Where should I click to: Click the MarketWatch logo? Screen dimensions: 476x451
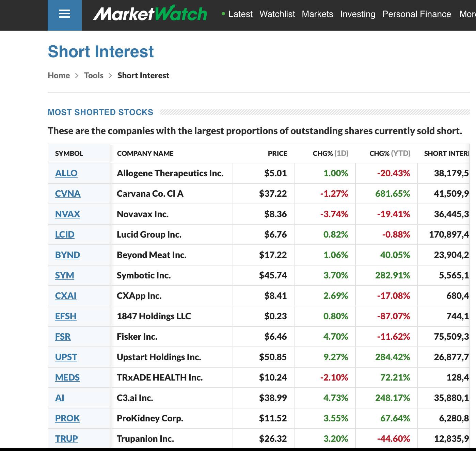point(150,14)
